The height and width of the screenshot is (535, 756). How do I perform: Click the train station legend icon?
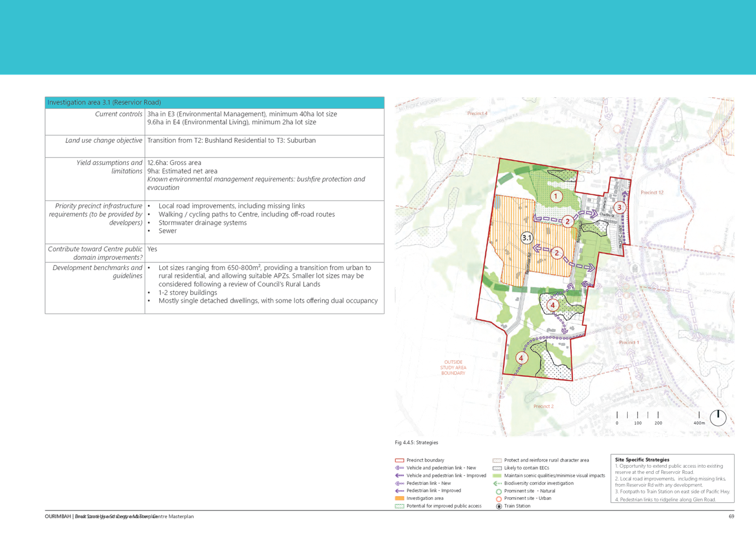[498, 506]
